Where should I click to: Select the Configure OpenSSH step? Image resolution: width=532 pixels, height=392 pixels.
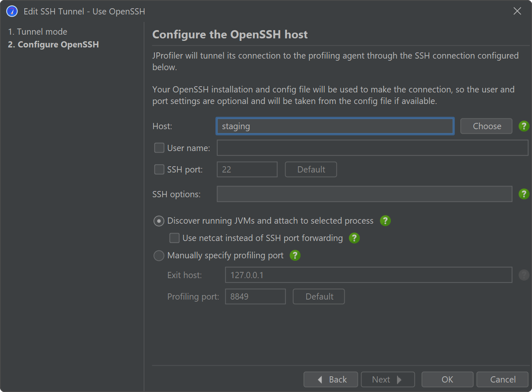point(54,45)
